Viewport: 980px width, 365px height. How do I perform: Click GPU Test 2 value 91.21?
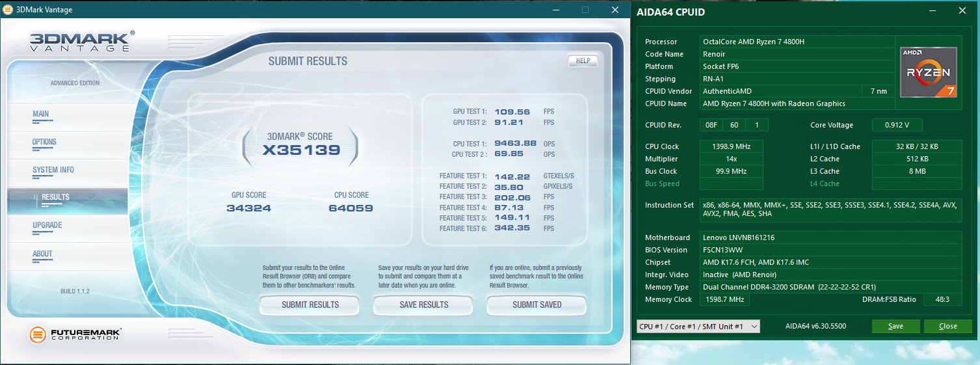click(508, 122)
